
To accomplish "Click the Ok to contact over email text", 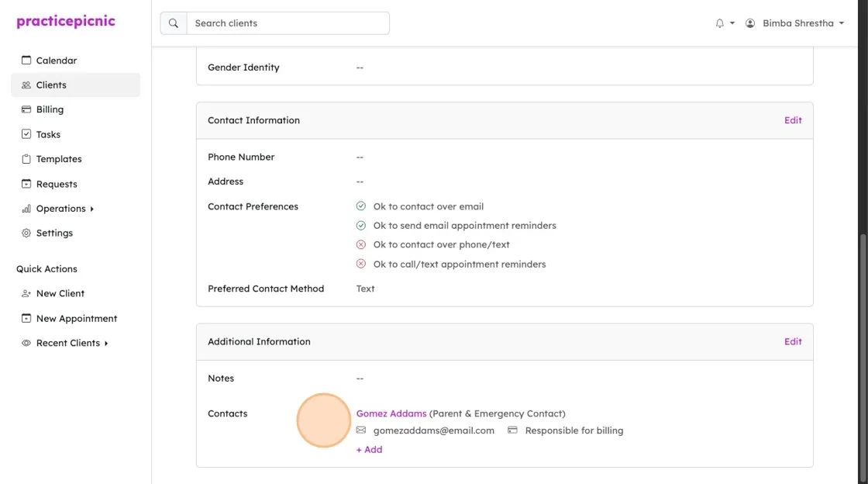I will (429, 206).
